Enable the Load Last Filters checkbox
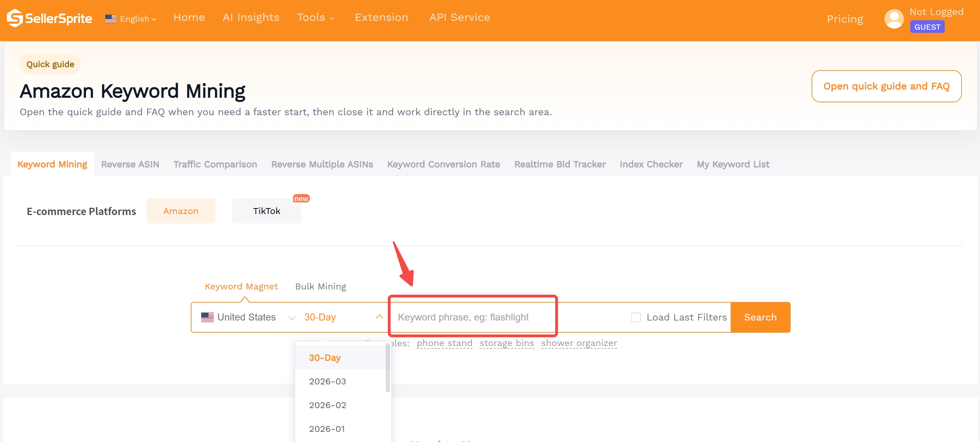980x442 pixels. (636, 317)
